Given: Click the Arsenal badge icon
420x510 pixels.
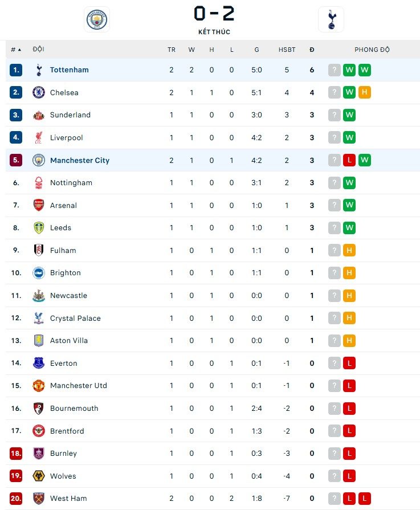Looking at the screenshot, I should point(39,205).
